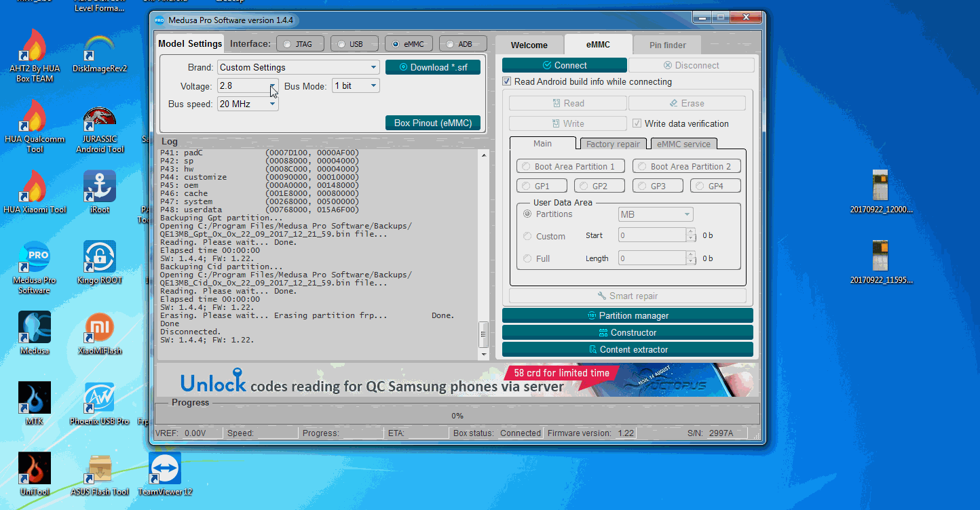Click the Erase button
The height and width of the screenshot is (510, 980).
click(x=687, y=103)
